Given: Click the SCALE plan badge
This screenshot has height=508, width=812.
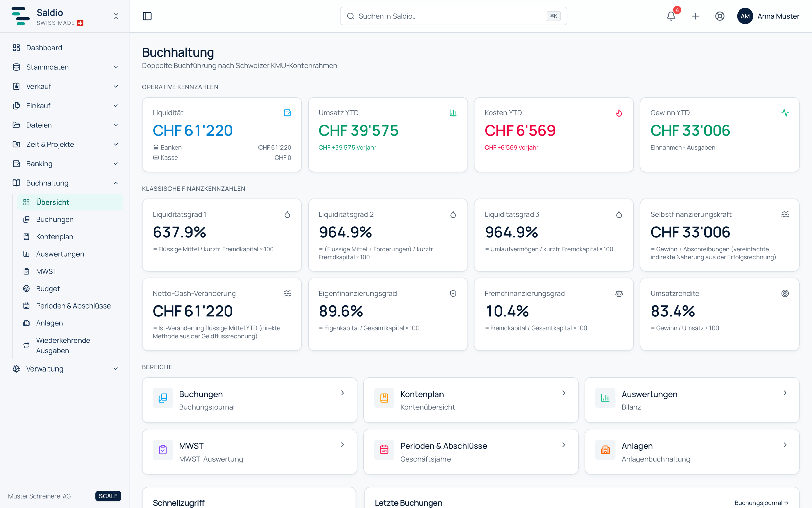Looking at the screenshot, I should pos(108,496).
